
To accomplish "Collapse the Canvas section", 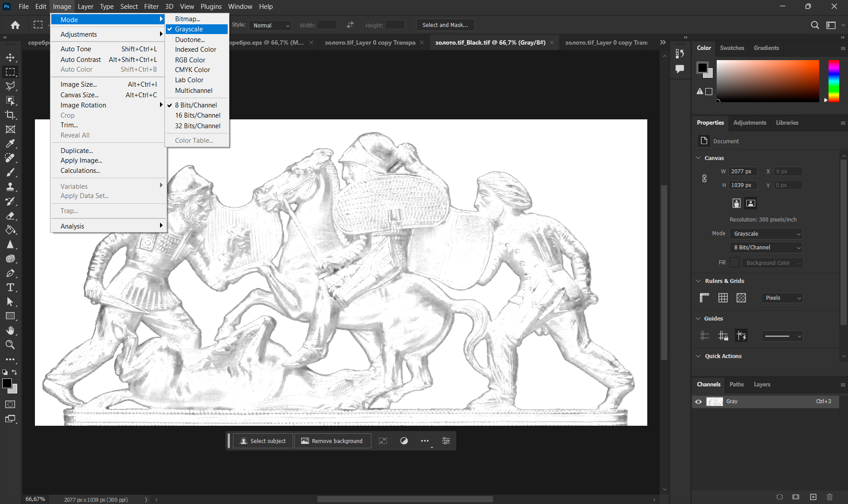I will coord(698,158).
